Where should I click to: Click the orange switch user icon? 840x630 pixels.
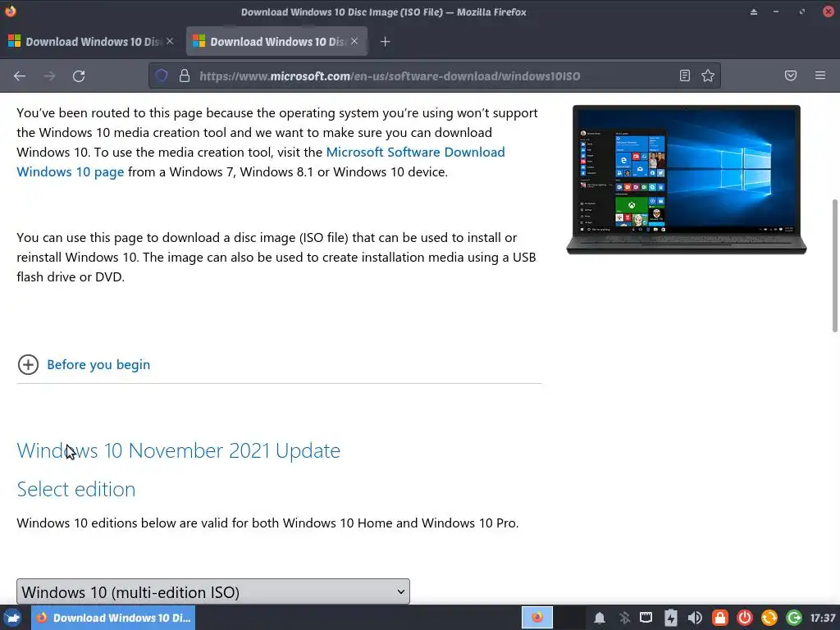(x=769, y=618)
